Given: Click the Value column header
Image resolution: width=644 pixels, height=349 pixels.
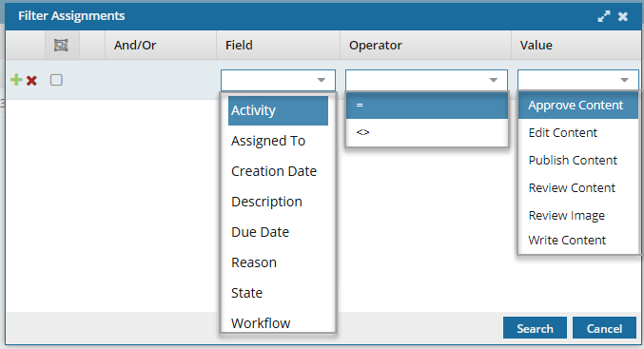Looking at the screenshot, I should 576,45.
